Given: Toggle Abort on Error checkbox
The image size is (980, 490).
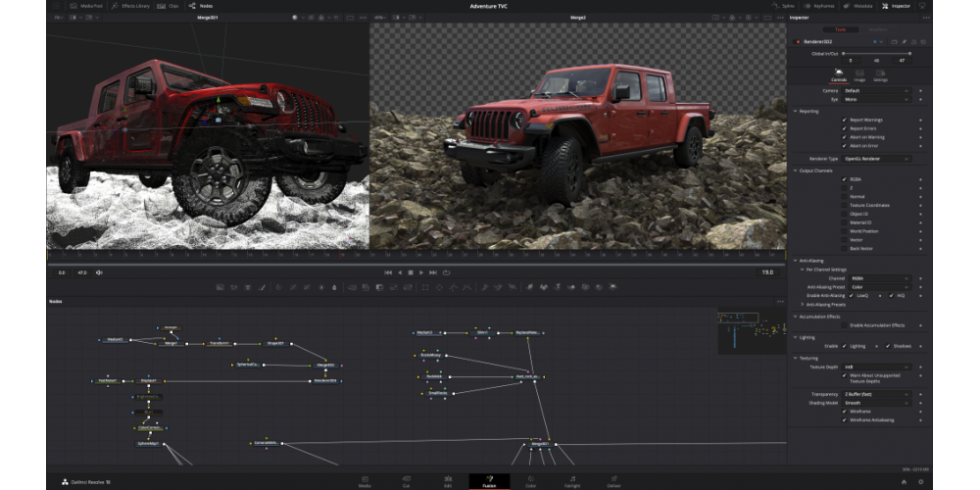Looking at the screenshot, I should (845, 146).
